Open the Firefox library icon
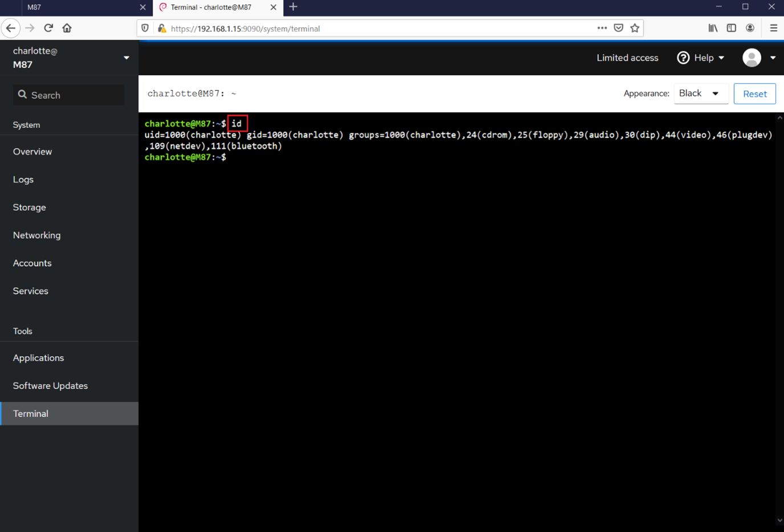Screen dimensions: 784x532 click(713, 28)
